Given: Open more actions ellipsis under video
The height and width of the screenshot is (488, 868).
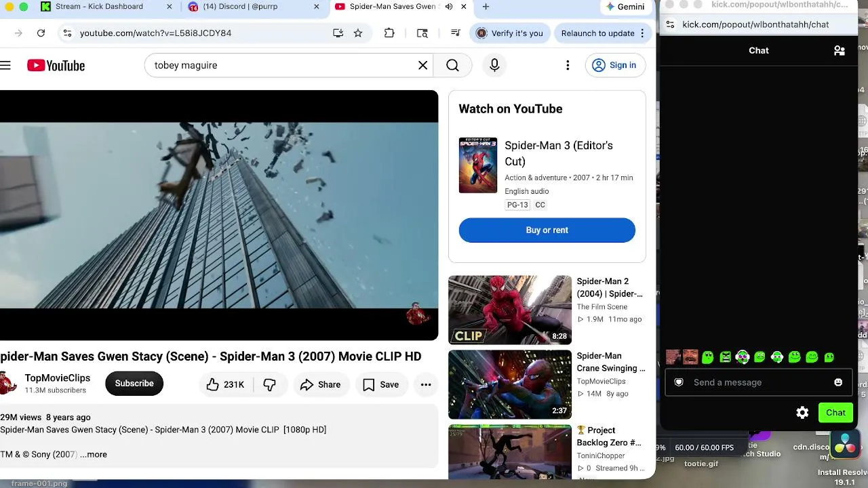Looking at the screenshot, I should (426, 384).
